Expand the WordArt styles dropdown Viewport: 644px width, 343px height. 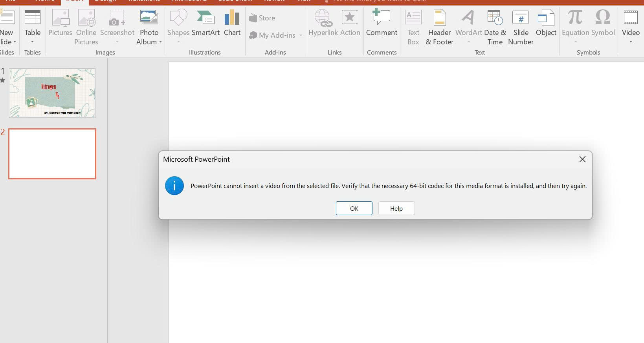click(469, 42)
